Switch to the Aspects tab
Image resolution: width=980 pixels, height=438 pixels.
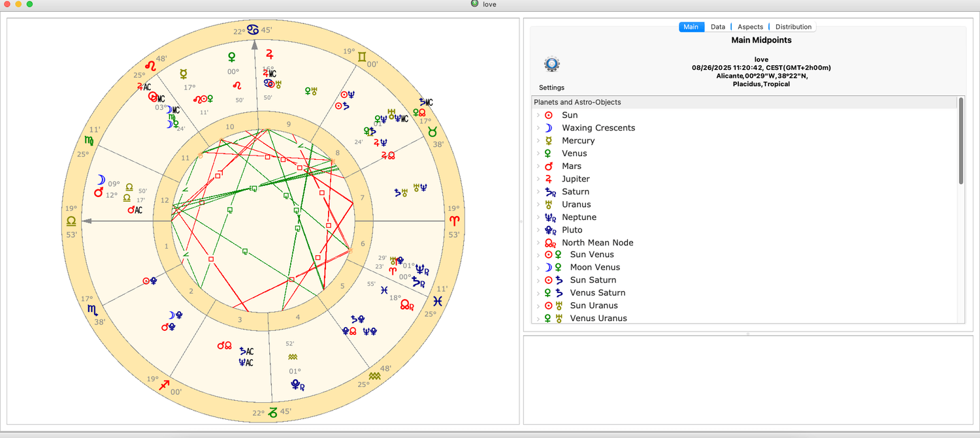(750, 27)
